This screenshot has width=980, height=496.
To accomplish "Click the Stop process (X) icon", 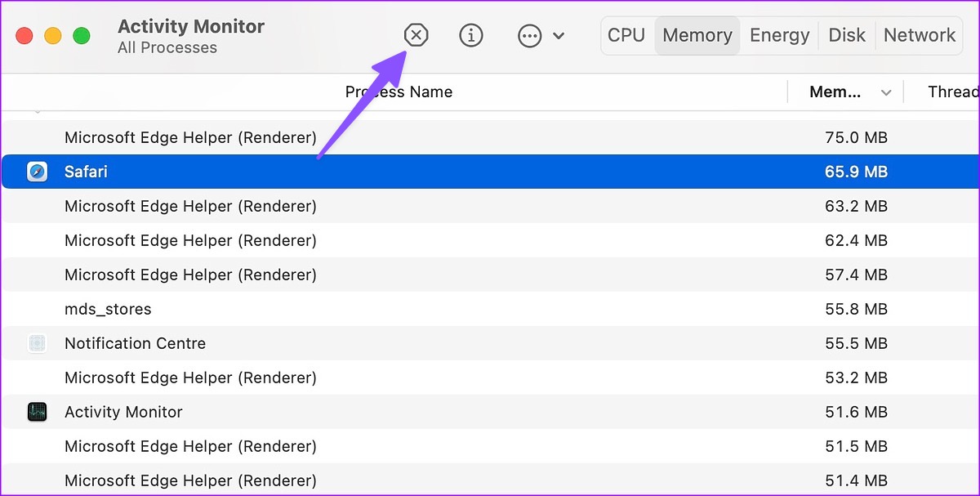I will tap(416, 35).
